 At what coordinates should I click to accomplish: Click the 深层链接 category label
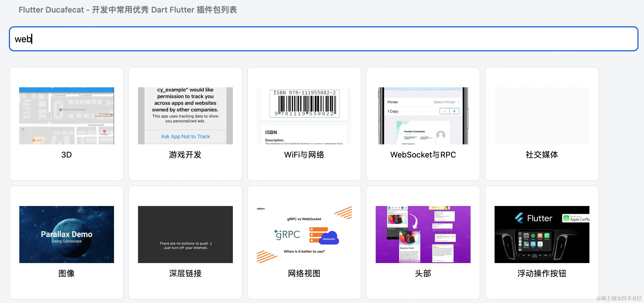point(185,273)
